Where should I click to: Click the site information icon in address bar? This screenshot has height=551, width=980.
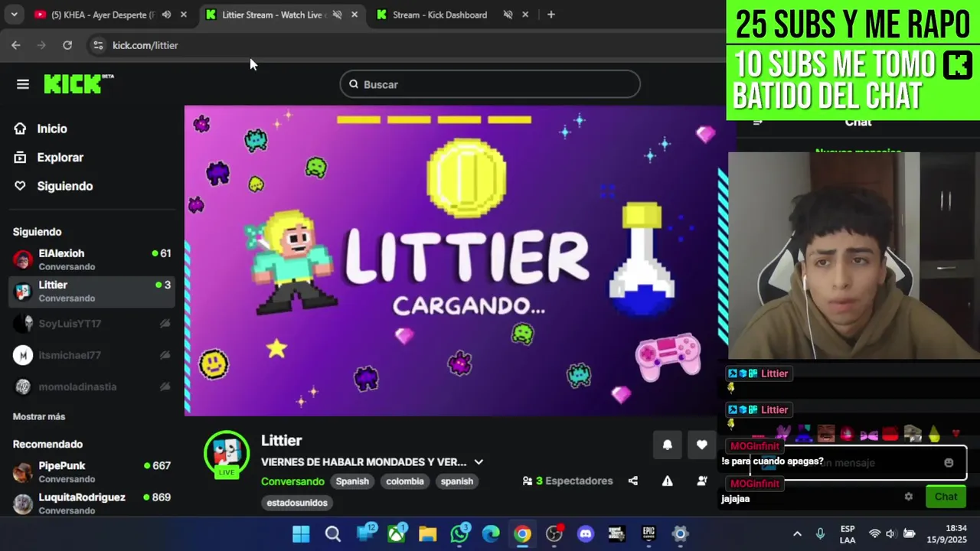98,45
